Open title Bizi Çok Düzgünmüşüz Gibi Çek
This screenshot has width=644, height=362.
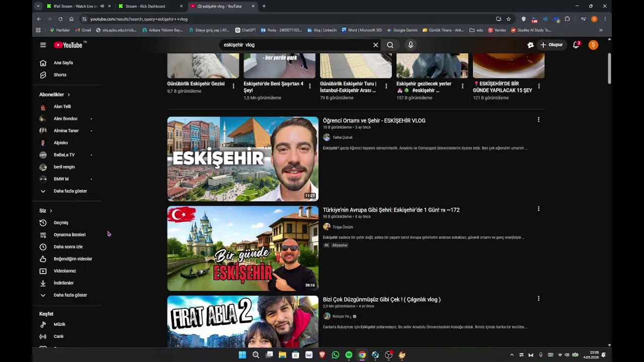tap(381, 300)
